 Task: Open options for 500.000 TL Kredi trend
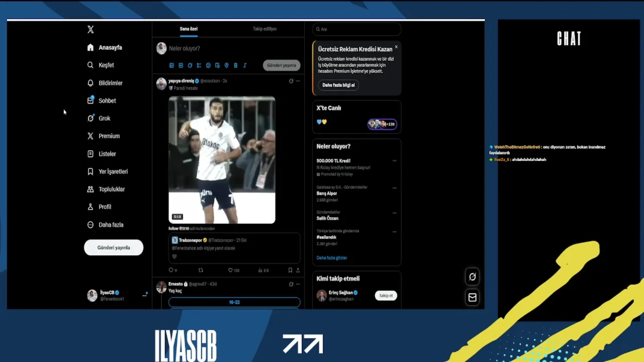[x=394, y=161]
